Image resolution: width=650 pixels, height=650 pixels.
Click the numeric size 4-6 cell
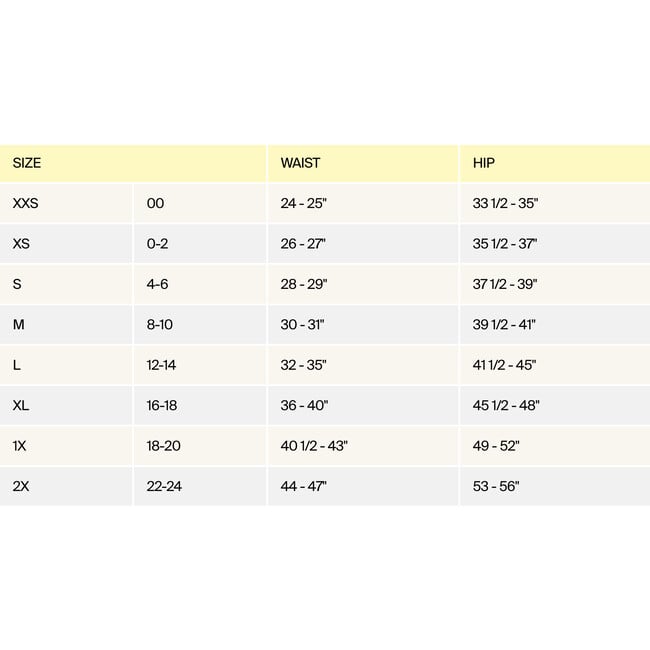(157, 284)
